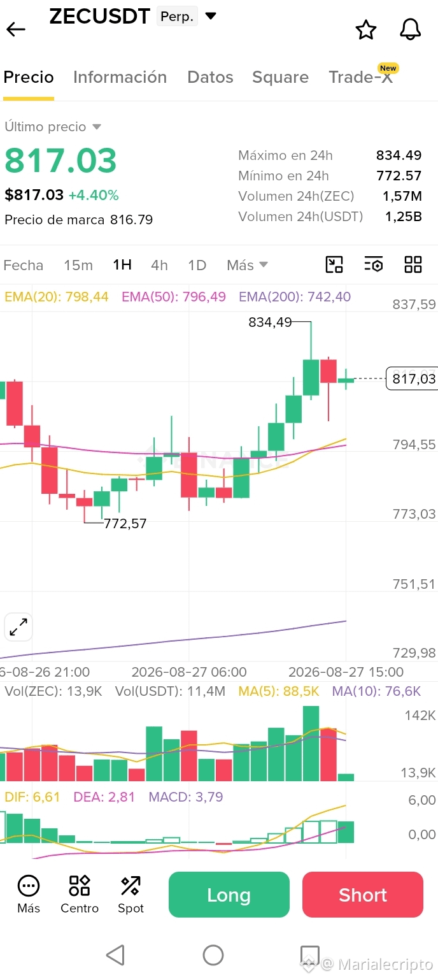This screenshot has height=980, width=438.
Task: Tap the 2026-08-27 15:00 time label
Action: click(x=346, y=672)
